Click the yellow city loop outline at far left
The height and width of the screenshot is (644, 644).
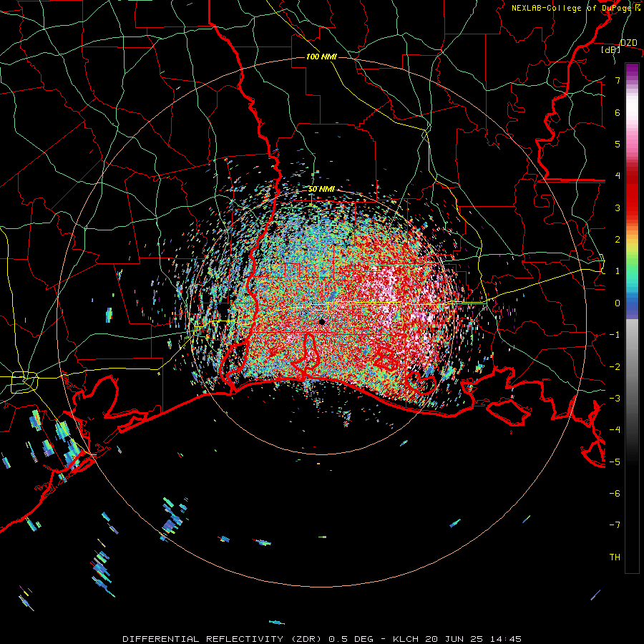click(24, 382)
